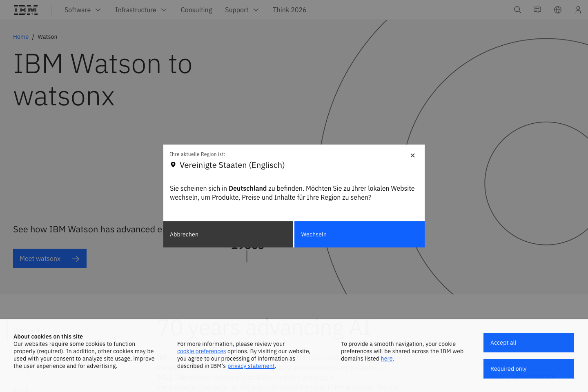This screenshot has width=588, height=392.
Task: Click the arrow inside Meet watsonx button
Action: pyautogui.click(x=76, y=258)
